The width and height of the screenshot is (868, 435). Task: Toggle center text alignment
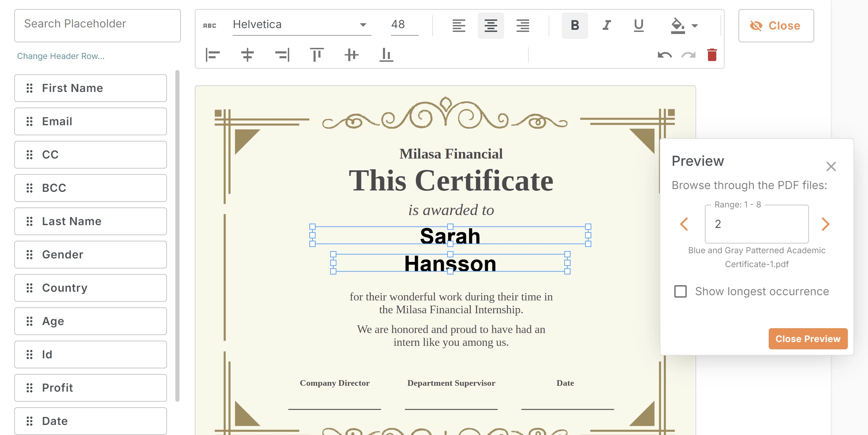click(491, 25)
